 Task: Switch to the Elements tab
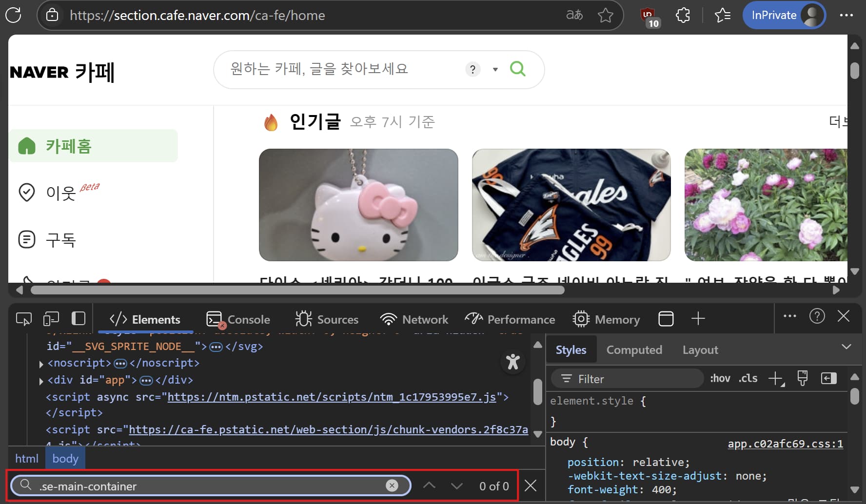click(x=145, y=319)
